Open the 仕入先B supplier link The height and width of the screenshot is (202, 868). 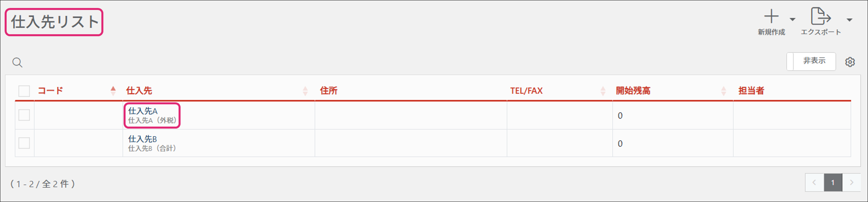coord(142,139)
